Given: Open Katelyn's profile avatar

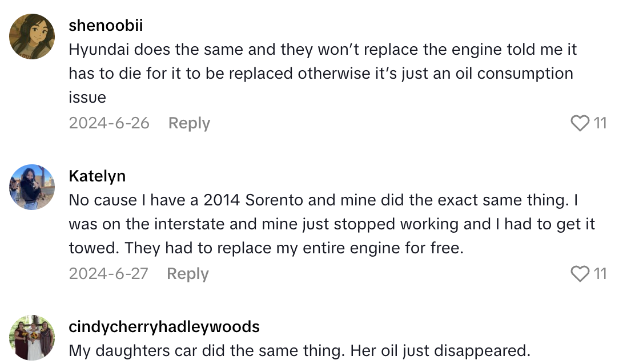Looking at the screenshot, I should (x=31, y=187).
